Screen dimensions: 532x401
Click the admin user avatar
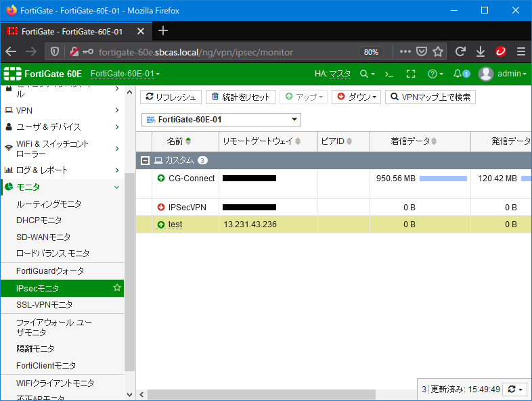(x=485, y=74)
